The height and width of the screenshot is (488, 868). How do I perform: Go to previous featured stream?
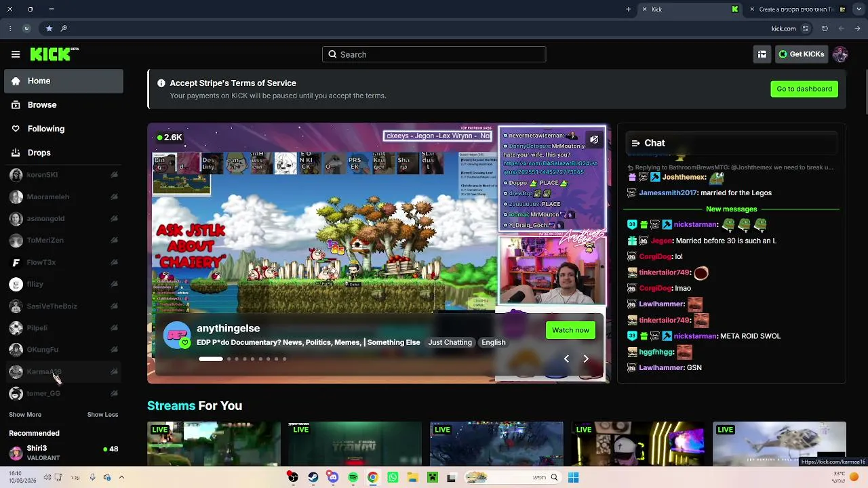coord(566,359)
